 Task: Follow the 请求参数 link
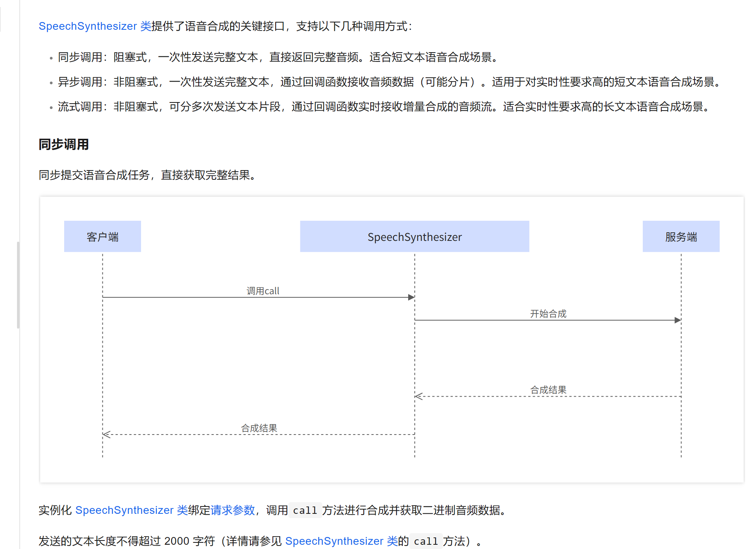(x=233, y=510)
